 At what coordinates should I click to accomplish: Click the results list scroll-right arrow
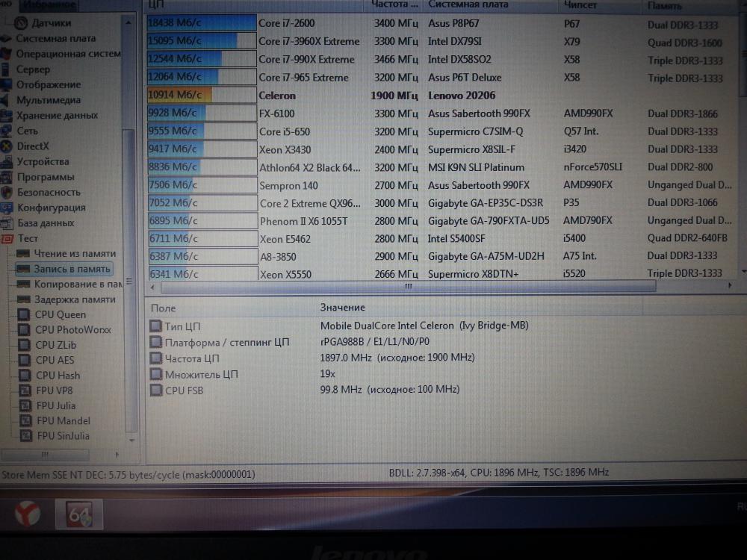tap(729, 286)
